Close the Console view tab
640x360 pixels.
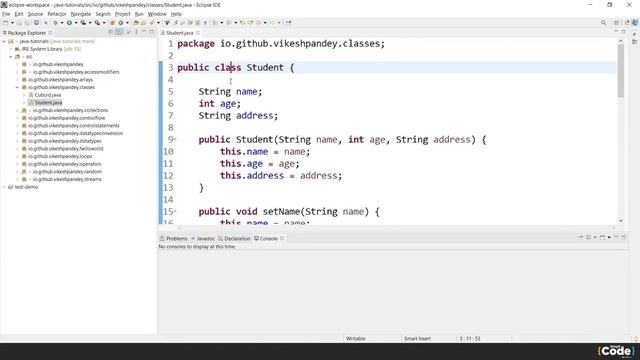click(282, 238)
